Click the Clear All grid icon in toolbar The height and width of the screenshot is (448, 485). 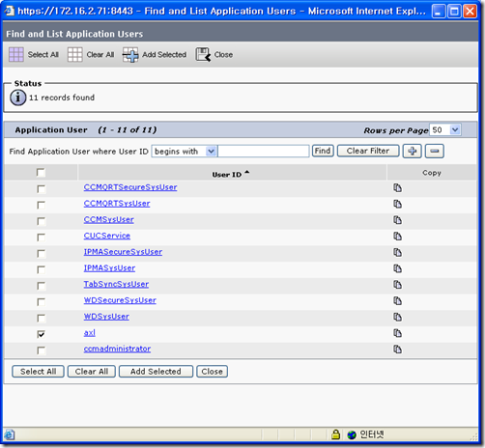pyautogui.click(x=74, y=54)
